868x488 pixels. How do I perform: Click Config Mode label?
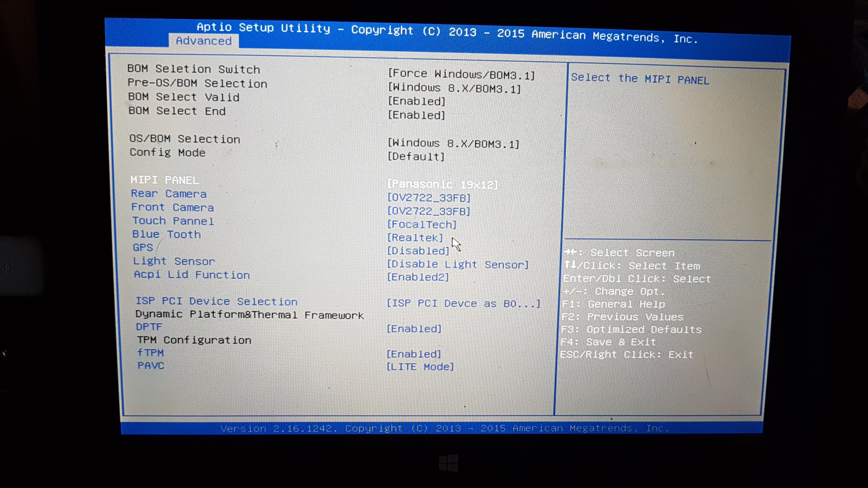(x=167, y=153)
